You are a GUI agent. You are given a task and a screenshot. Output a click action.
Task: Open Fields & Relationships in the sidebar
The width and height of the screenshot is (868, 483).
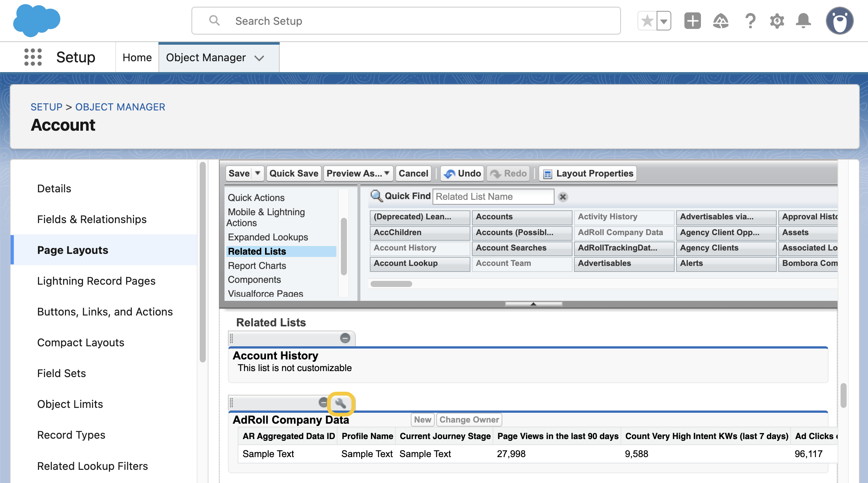[x=104, y=219]
